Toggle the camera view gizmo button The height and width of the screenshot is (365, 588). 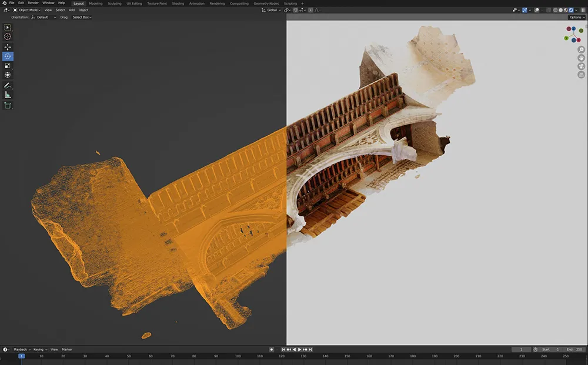pyautogui.click(x=581, y=66)
